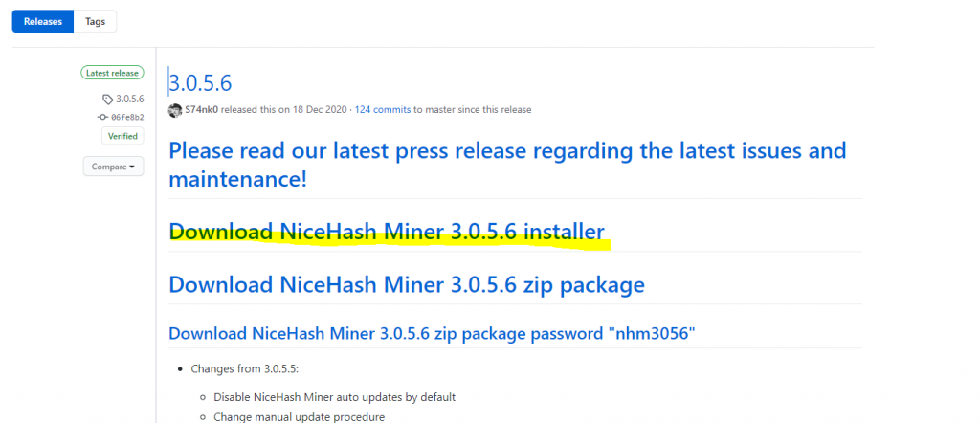Screen dimensions: 980x423
Task: Click the Latest release badge
Action: coord(113,73)
